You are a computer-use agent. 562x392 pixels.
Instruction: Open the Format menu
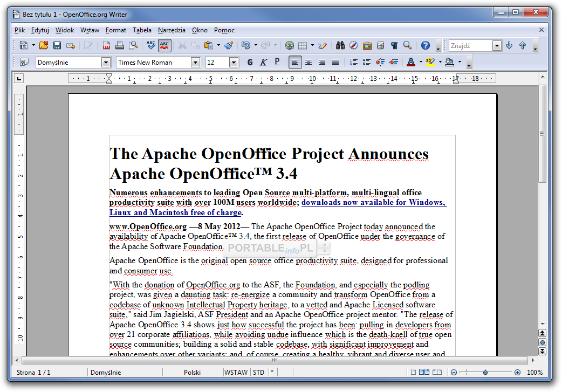pos(116,30)
